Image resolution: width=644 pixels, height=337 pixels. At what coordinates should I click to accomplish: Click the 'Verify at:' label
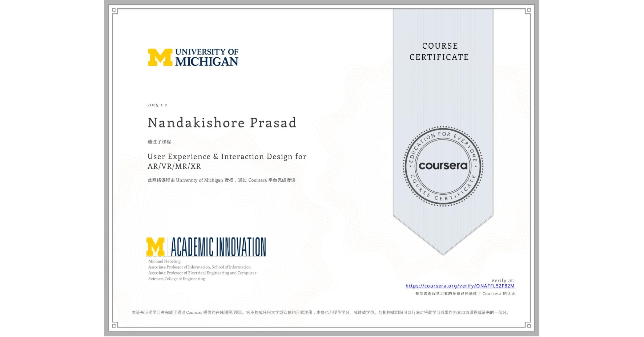click(x=503, y=280)
